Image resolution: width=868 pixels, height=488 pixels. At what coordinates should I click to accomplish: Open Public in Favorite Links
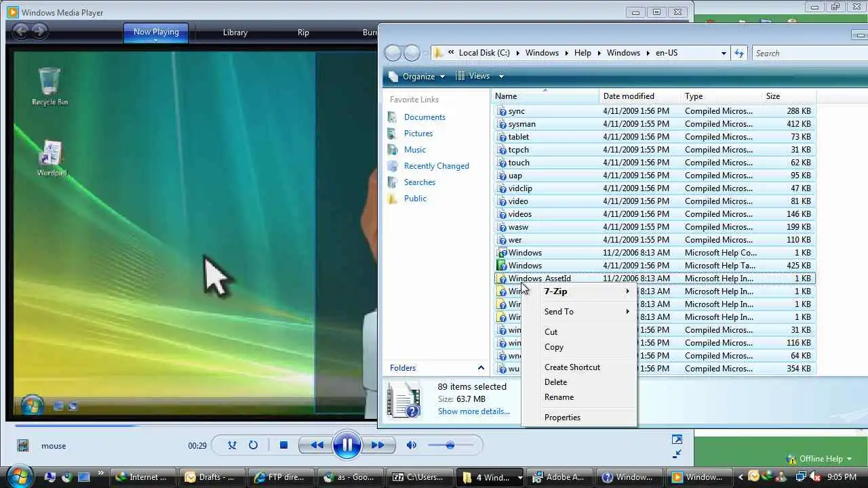[415, 199]
